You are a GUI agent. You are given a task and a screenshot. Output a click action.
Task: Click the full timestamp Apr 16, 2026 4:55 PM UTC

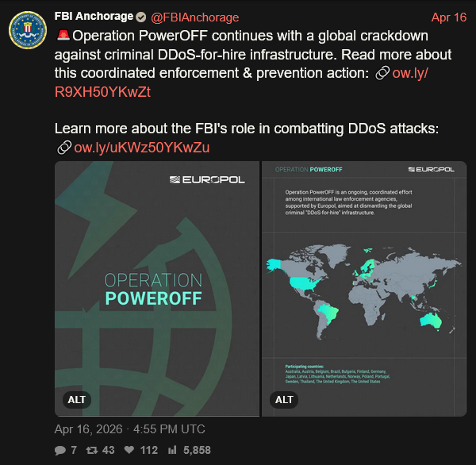(x=129, y=429)
